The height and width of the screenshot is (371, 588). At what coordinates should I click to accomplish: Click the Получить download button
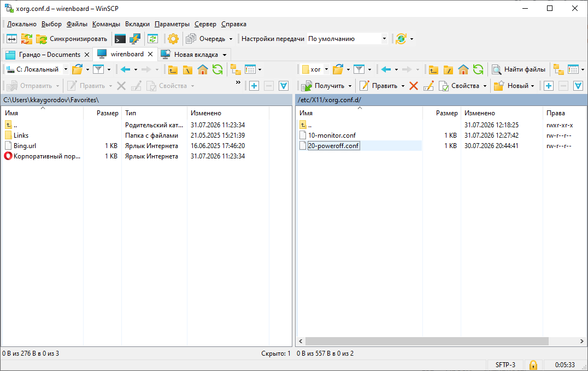[324, 86]
